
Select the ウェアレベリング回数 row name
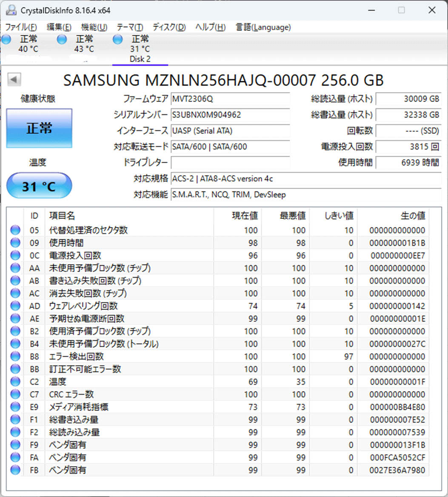click(83, 306)
